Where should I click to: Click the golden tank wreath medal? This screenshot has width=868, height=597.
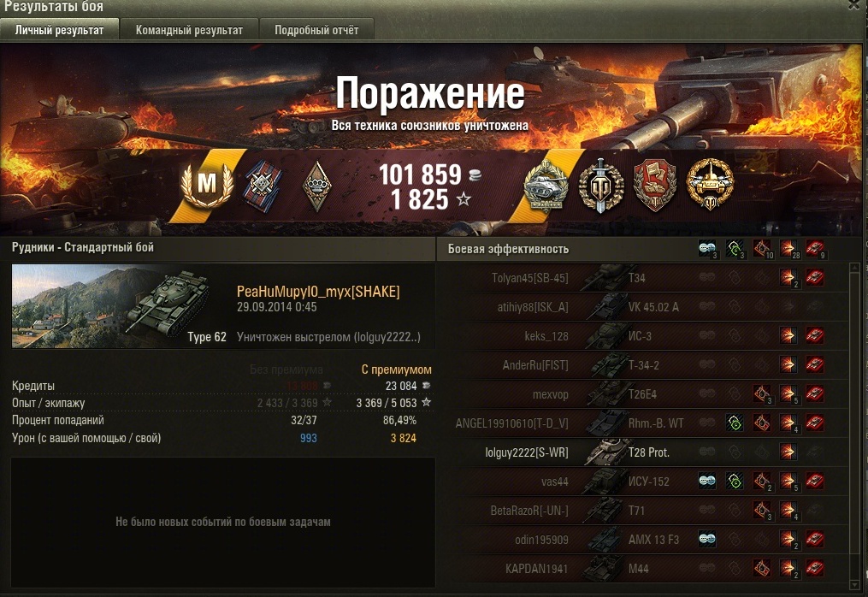coord(710,184)
